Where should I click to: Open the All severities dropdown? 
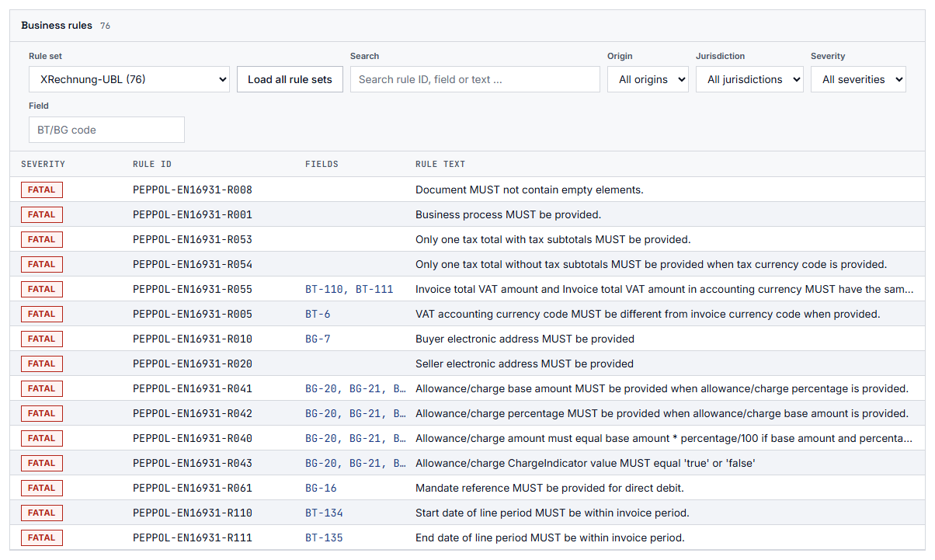tap(858, 79)
